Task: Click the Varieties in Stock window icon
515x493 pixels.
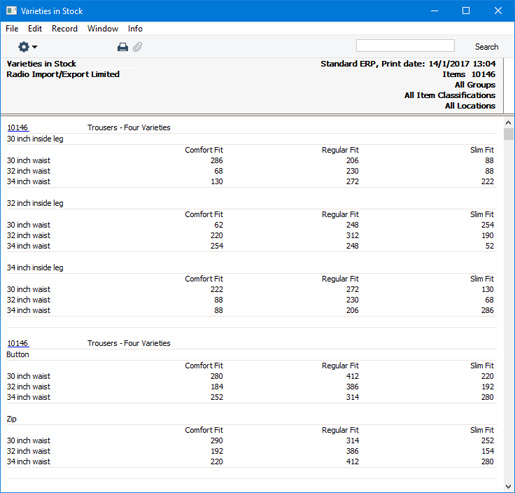Action: click(x=11, y=11)
